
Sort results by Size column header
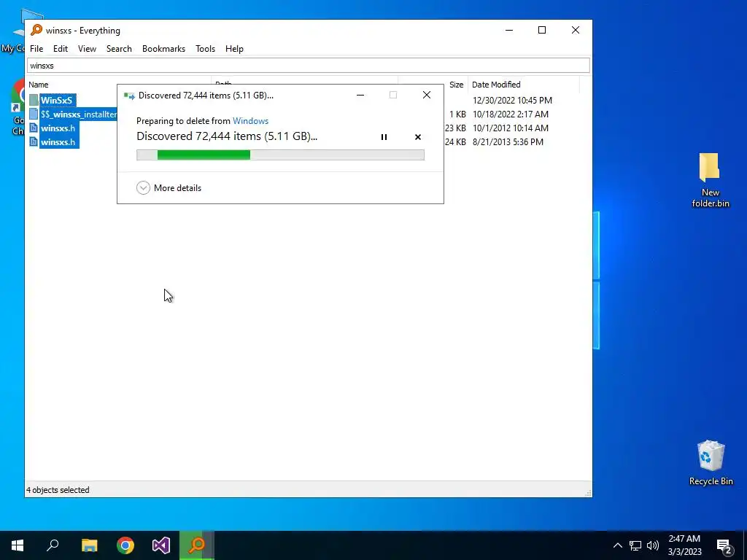456,85
